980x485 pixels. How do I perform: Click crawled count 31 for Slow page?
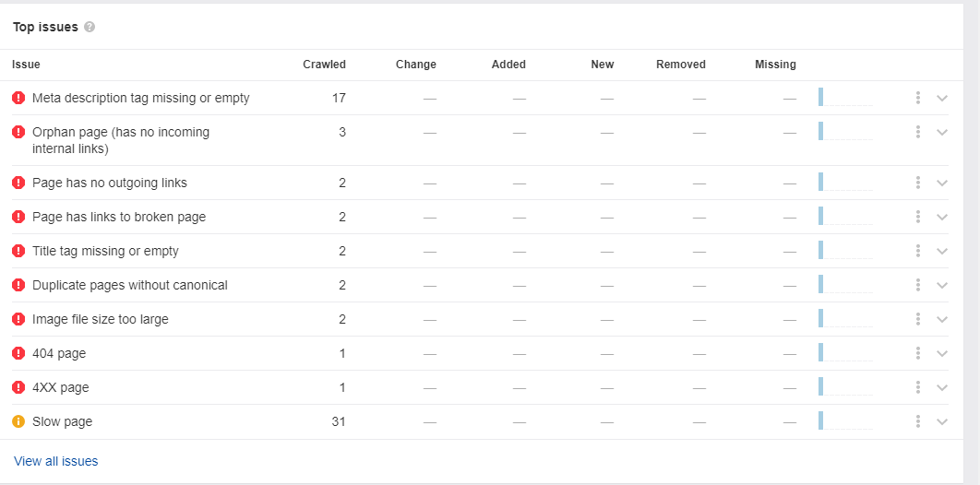click(x=338, y=421)
